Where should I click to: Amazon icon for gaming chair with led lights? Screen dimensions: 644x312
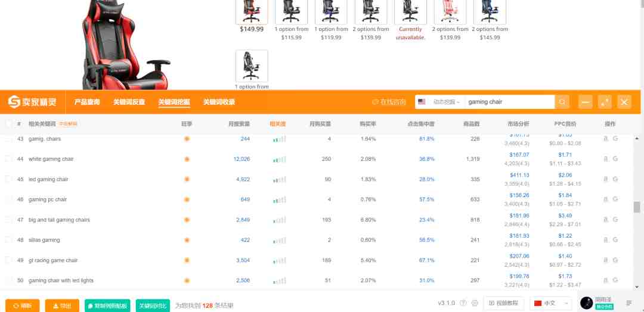605,280
